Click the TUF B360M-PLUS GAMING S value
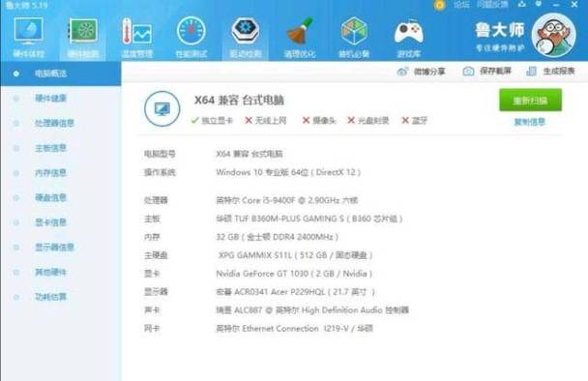The height and width of the screenshot is (381, 588). [x=309, y=219]
